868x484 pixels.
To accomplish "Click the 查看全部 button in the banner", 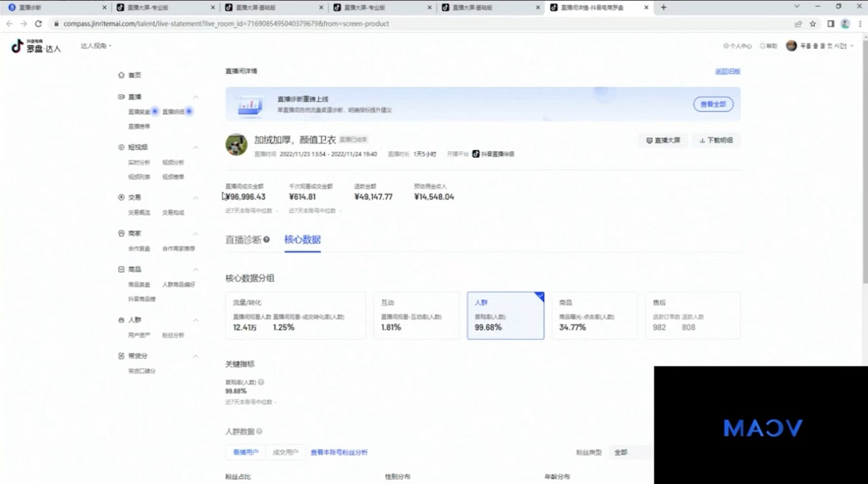I will pyautogui.click(x=713, y=104).
